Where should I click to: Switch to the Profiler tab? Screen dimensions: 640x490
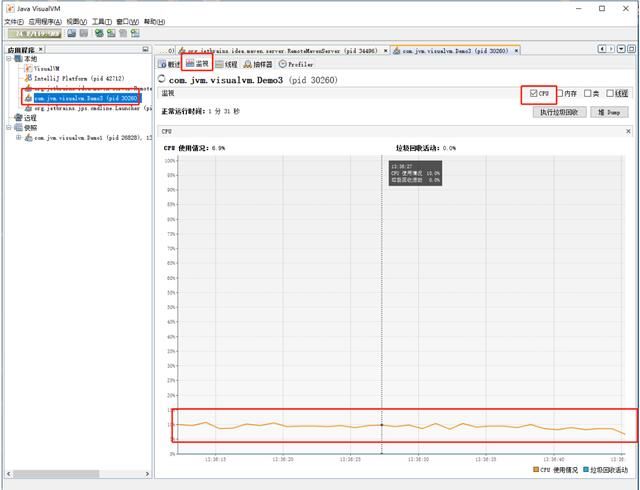coord(296,64)
